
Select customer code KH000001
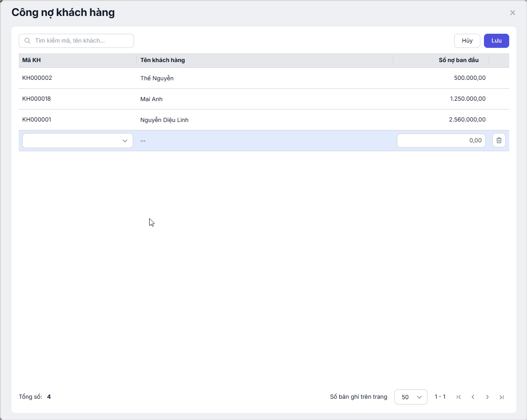coord(37,119)
